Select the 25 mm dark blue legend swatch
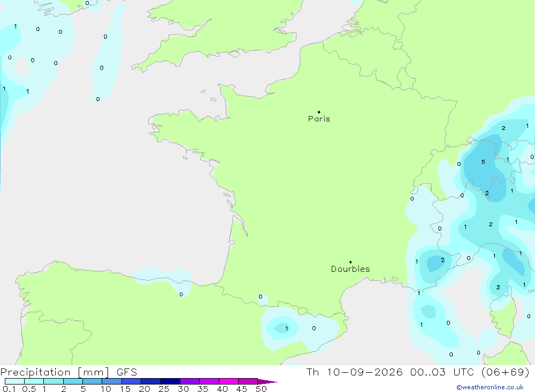 (x=170, y=381)
